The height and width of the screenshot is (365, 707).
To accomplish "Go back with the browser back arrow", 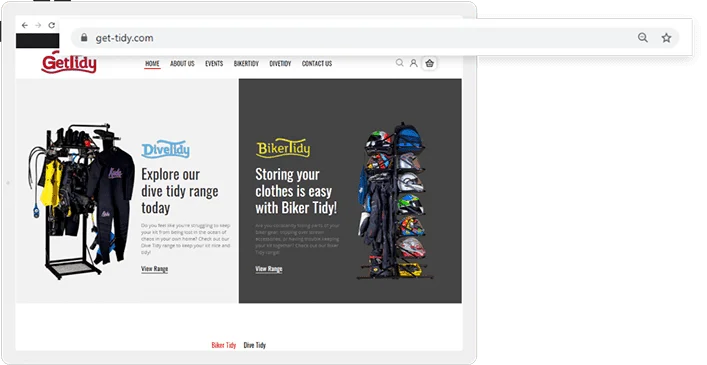I will point(25,25).
